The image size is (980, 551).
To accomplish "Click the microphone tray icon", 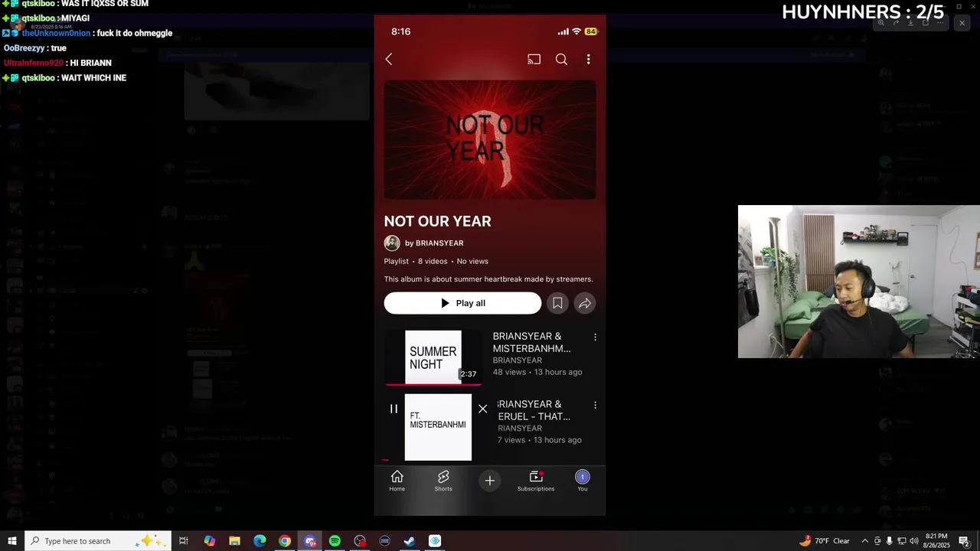I will point(890,541).
